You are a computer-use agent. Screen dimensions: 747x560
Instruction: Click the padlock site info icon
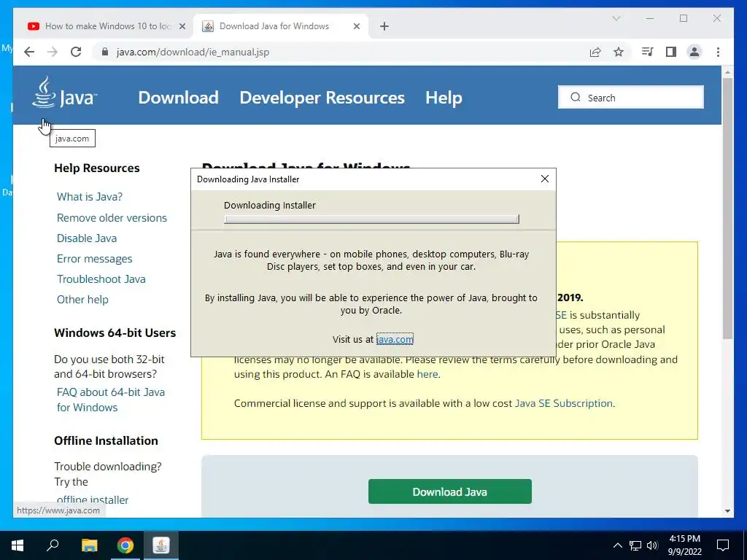tap(105, 52)
